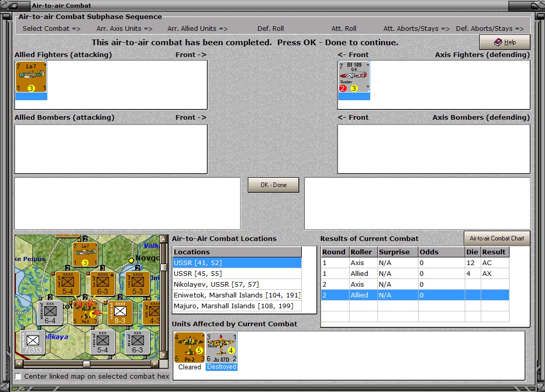
Task: Click the Def. Aborts/Stays subphase label
Action: (x=490, y=29)
